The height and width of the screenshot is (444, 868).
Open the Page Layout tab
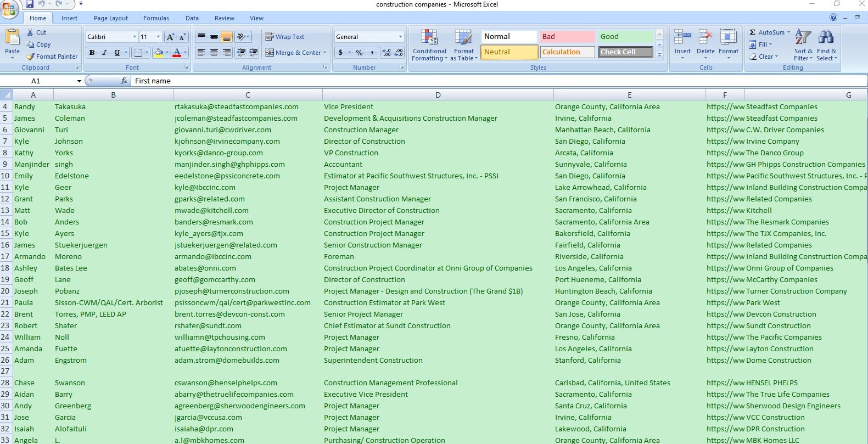[110, 18]
